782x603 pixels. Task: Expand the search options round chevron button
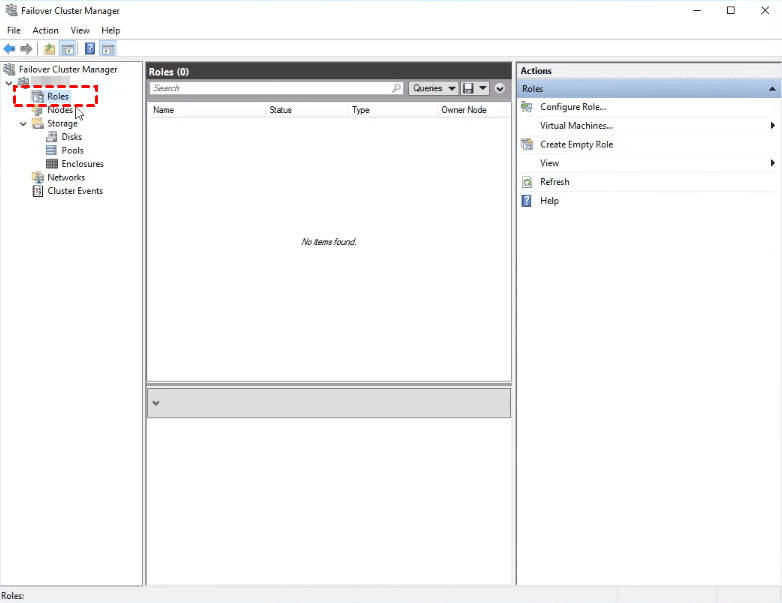pyautogui.click(x=500, y=88)
